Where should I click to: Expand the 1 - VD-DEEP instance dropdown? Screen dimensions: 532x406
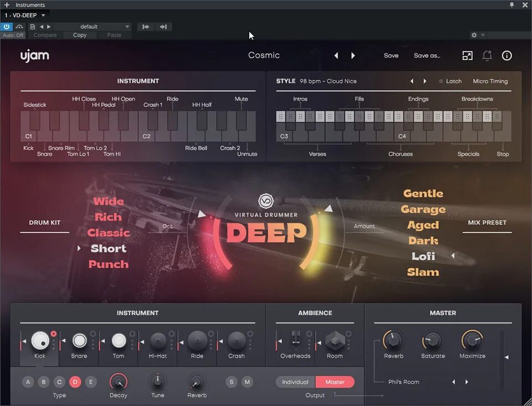point(43,16)
